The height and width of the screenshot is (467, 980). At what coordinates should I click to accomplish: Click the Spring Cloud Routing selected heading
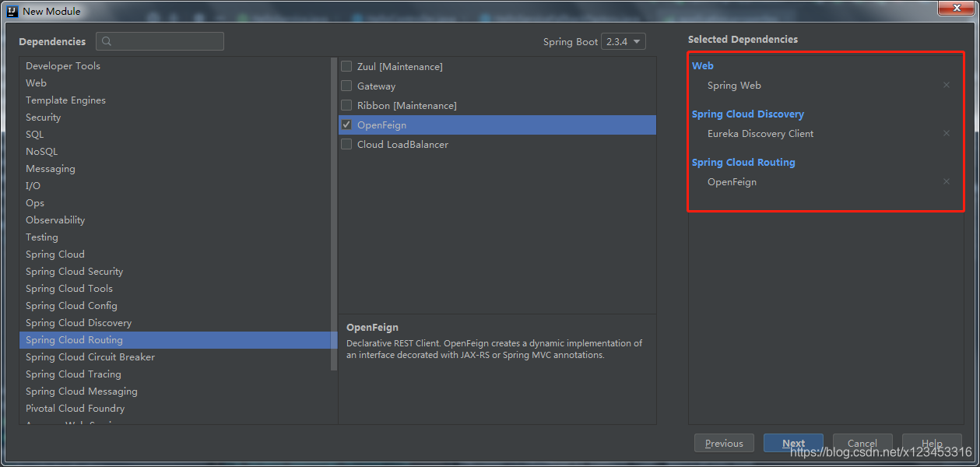click(x=743, y=163)
